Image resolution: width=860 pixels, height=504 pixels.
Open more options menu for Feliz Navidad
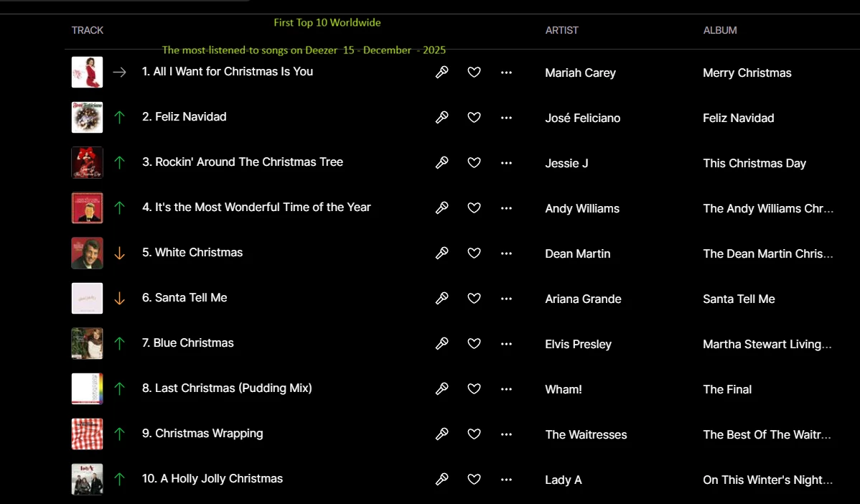[x=506, y=117]
